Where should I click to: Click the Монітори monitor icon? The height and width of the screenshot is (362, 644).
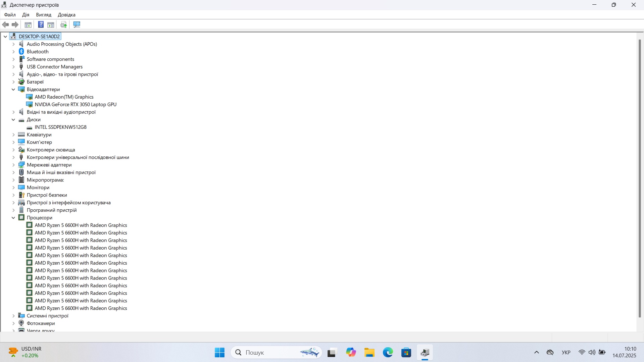tap(21, 187)
